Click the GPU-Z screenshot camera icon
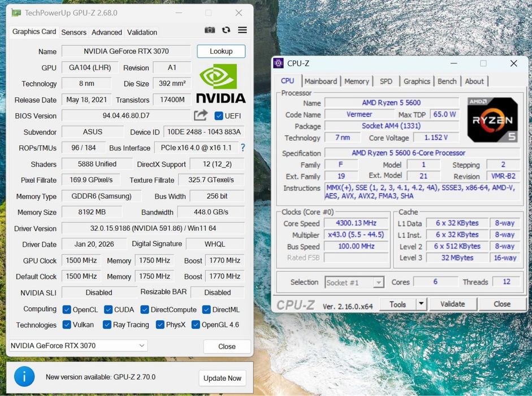This screenshot has width=532, height=396. (x=210, y=30)
